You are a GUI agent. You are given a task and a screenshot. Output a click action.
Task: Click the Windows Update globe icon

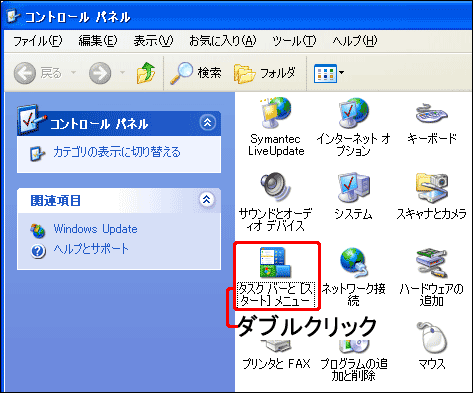[38, 231]
